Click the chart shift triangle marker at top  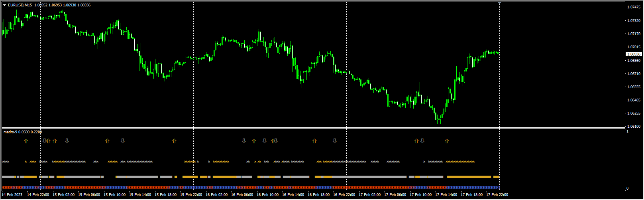(499, 3)
